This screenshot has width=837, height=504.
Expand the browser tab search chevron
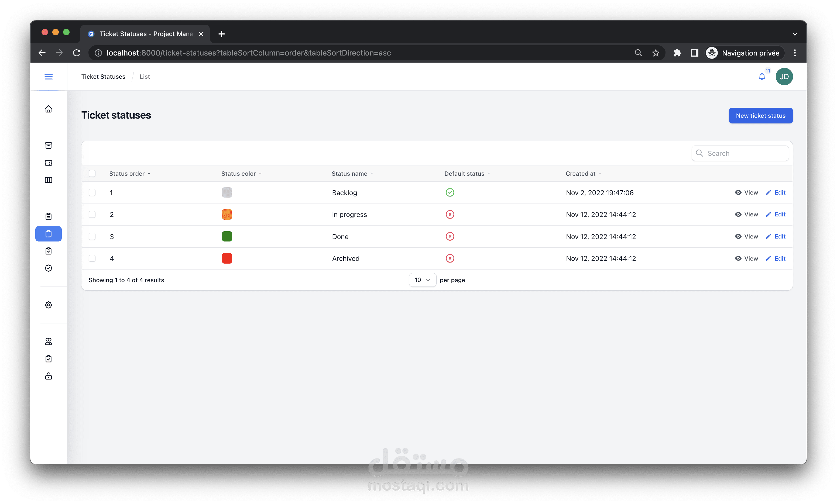(x=795, y=34)
